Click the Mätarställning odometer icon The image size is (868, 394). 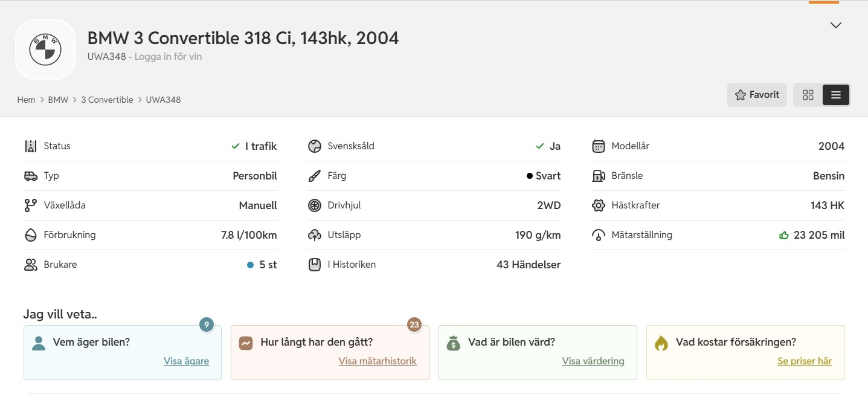click(x=599, y=235)
